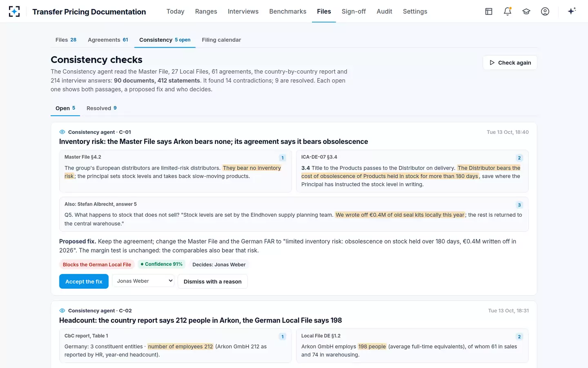Image resolution: width=588 pixels, height=368 pixels.
Task: Click highlighted passage 'They bear no inventory risk'
Action: 252,168
